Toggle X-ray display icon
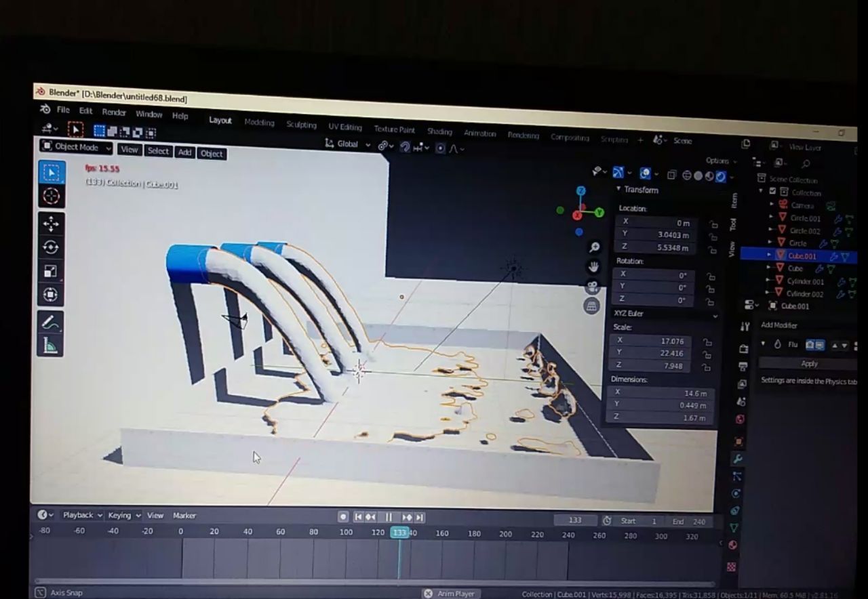The width and height of the screenshot is (868, 599). pyautogui.click(x=671, y=175)
